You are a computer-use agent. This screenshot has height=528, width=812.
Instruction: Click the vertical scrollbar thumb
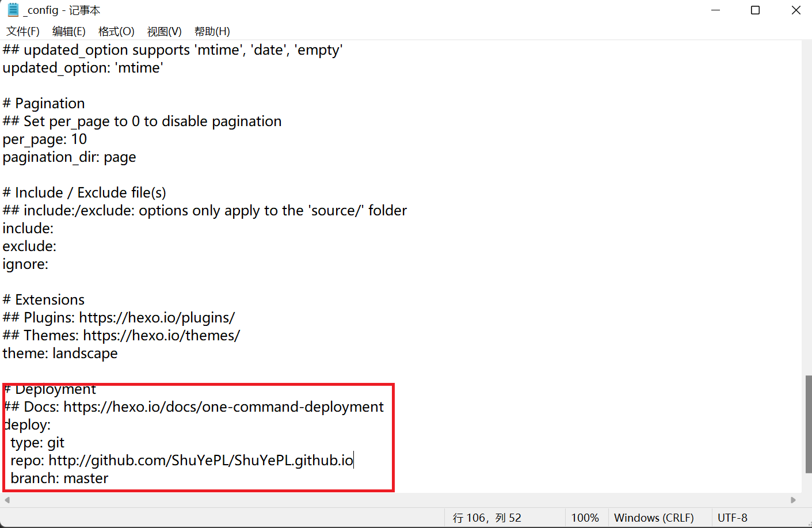[x=808, y=423]
